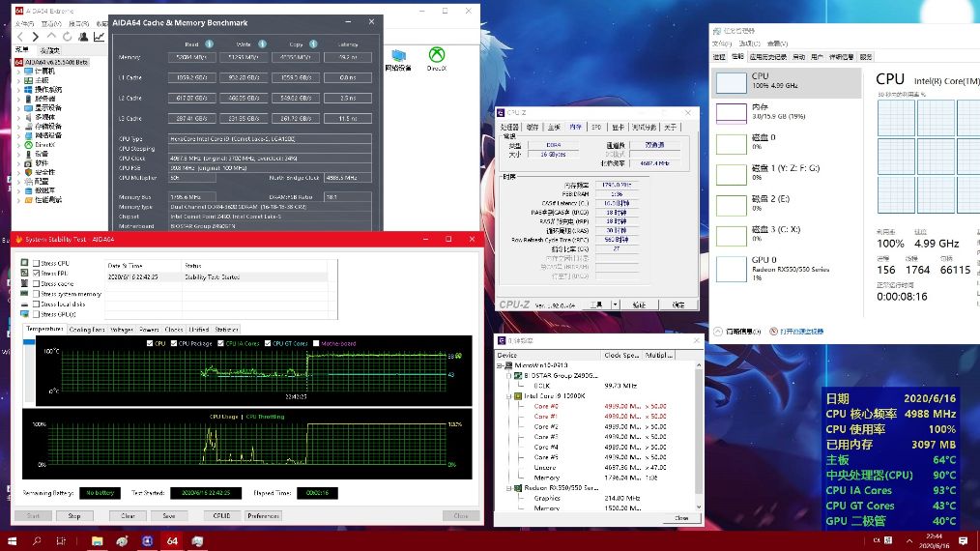Viewport: 980px width, 551px height.
Task: Open CPU-Z SPD tab
Action: click(596, 127)
